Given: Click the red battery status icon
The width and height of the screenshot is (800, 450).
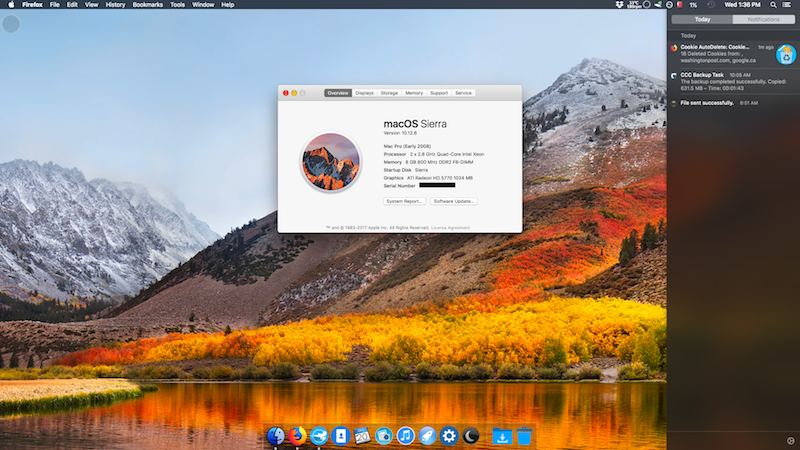Looking at the screenshot, I should 680,5.
